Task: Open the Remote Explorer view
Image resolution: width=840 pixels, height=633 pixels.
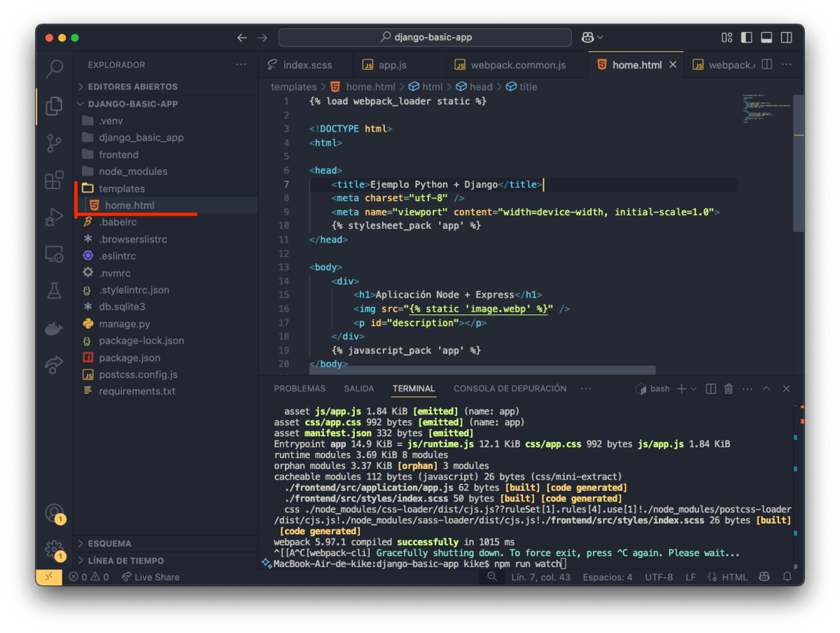Action: (54, 254)
